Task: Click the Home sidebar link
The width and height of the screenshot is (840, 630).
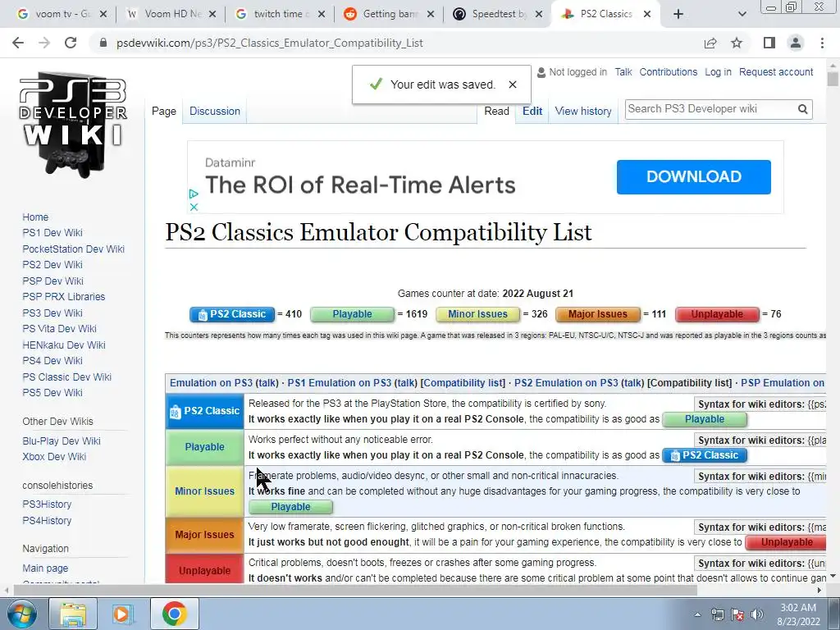Action: [x=35, y=217]
